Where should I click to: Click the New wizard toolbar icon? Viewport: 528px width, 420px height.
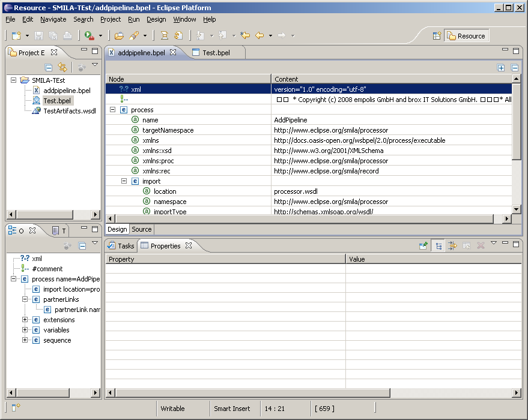pyautogui.click(x=16, y=36)
